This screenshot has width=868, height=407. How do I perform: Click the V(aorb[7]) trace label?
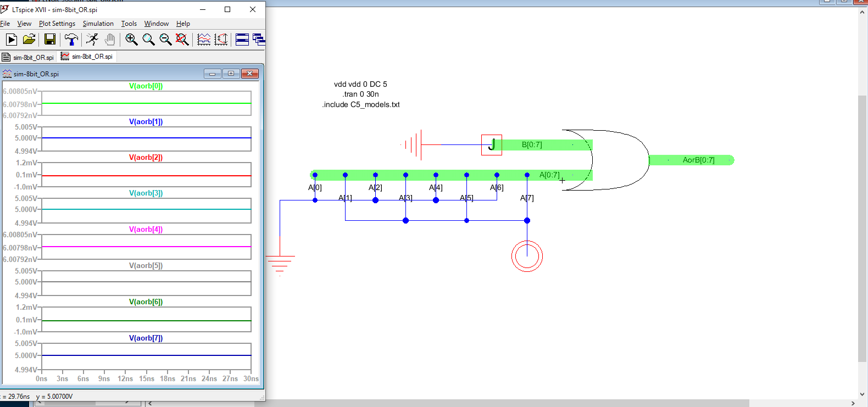point(146,338)
